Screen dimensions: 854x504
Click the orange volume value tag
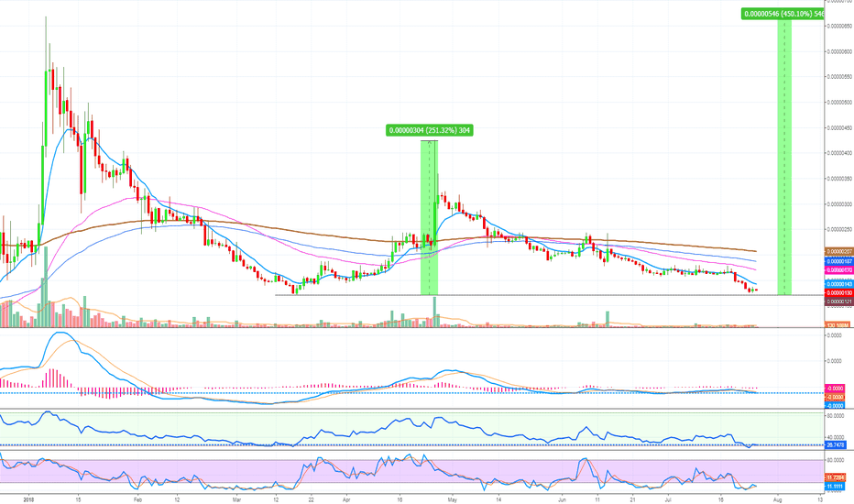coord(838,325)
